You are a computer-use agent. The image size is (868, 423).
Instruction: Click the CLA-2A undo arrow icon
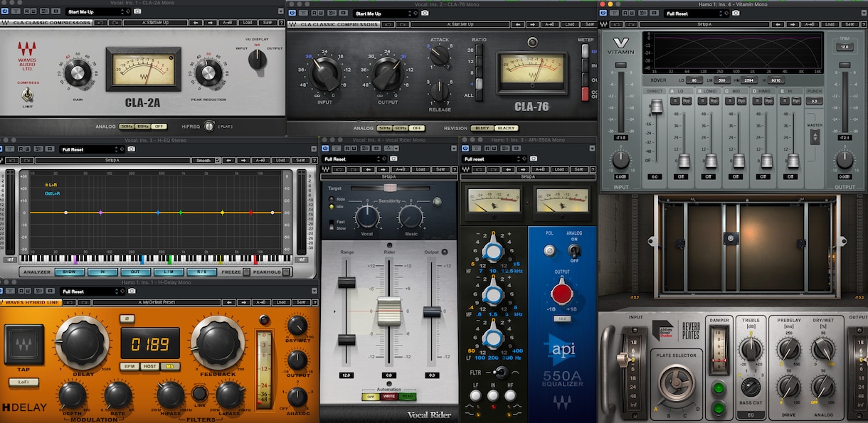pyautogui.click(x=101, y=23)
